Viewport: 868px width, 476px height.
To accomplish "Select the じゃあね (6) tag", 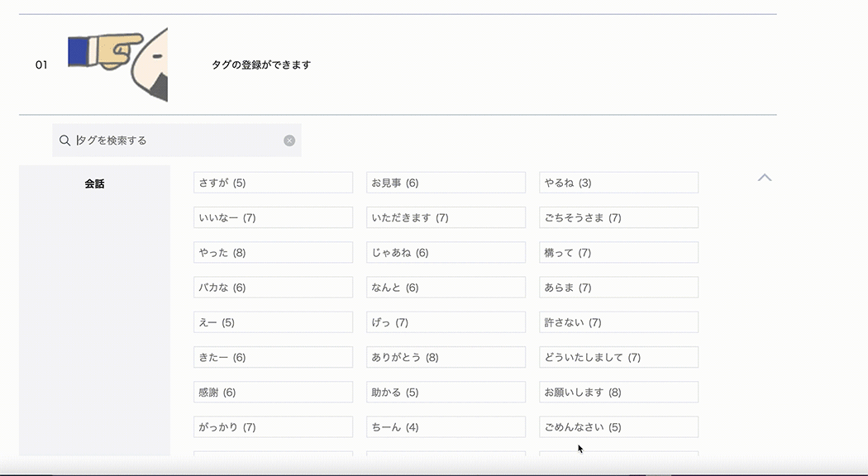I will pos(446,252).
